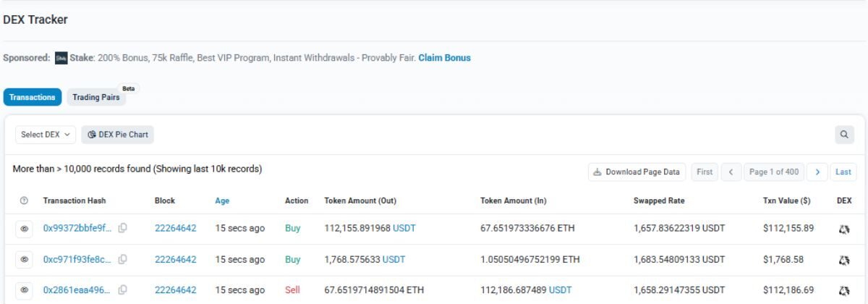The width and height of the screenshot is (868, 304).
Task: Switch to Trading Pairs tab
Action: [x=96, y=97]
